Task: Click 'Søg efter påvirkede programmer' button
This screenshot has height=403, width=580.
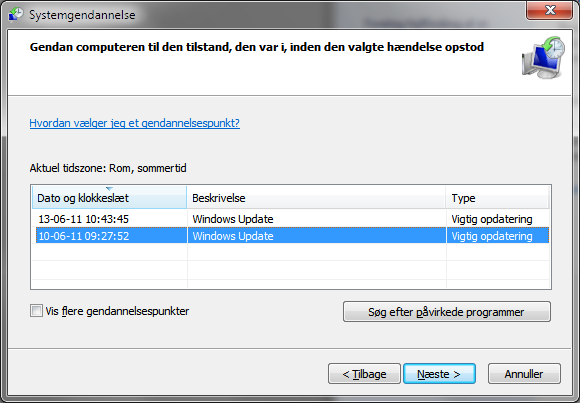Action: (446, 312)
